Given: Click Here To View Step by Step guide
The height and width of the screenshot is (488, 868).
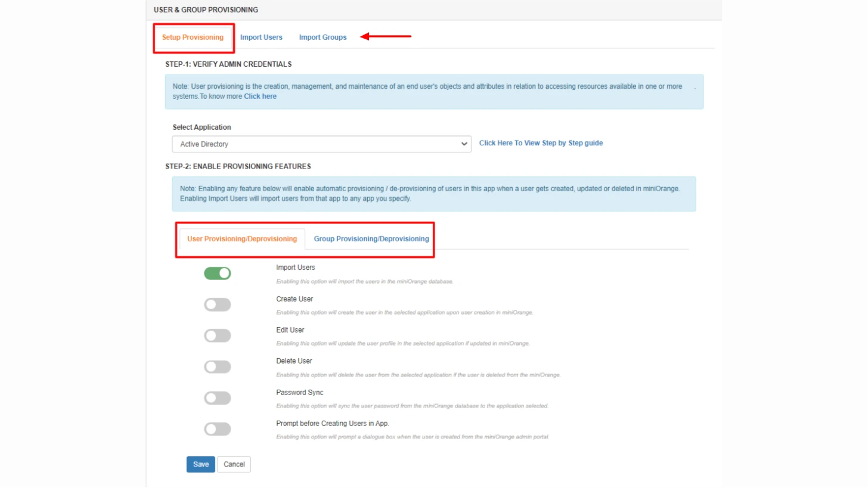Looking at the screenshot, I should tap(540, 143).
